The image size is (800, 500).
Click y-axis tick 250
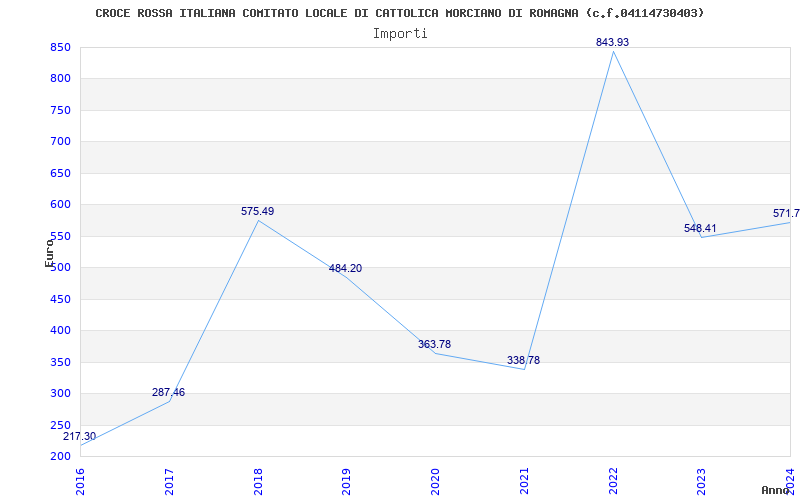(x=60, y=425)
